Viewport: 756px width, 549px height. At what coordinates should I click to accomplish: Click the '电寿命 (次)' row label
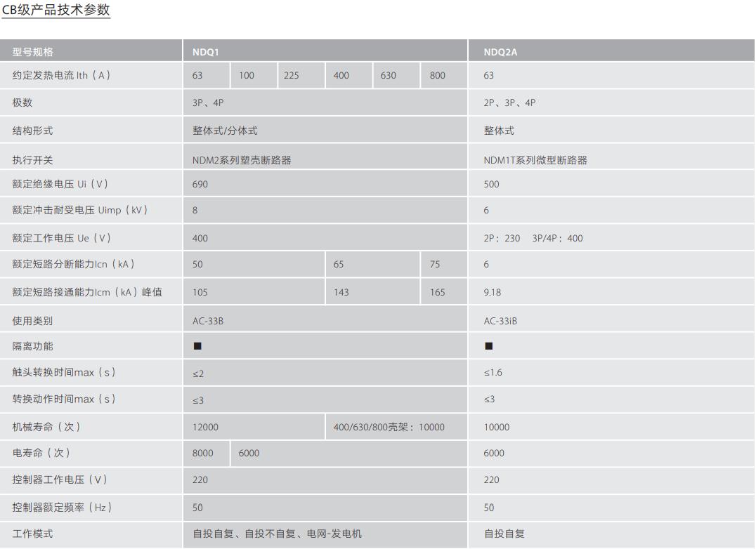tap(41, 453)
